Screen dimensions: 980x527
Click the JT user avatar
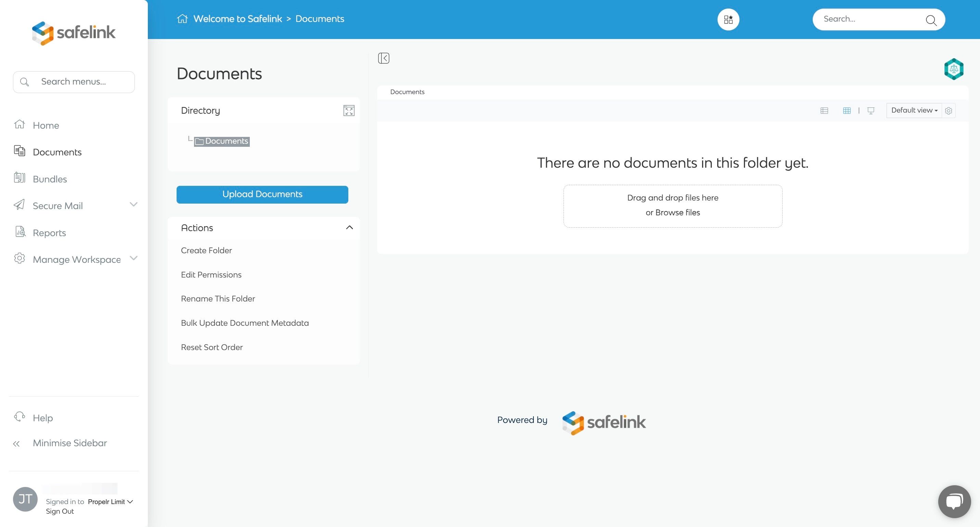(x=25, y=499)
